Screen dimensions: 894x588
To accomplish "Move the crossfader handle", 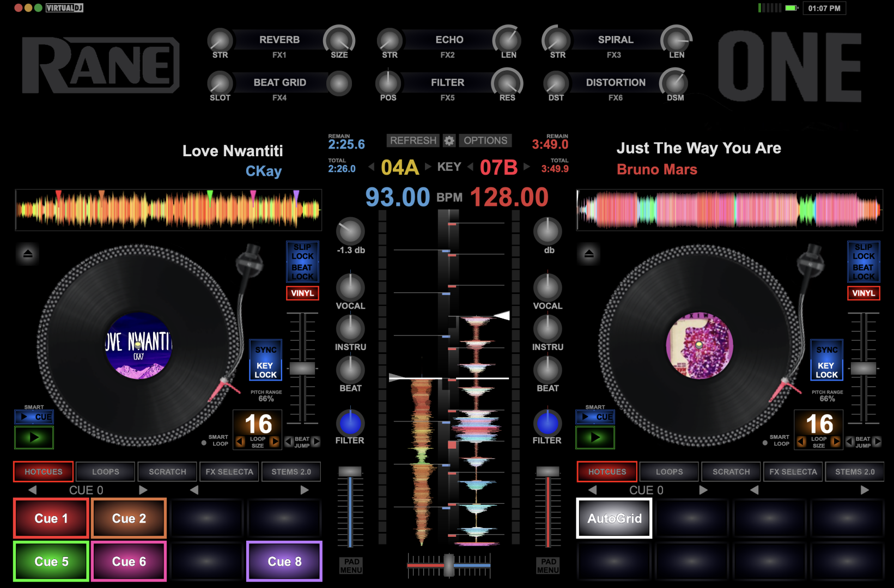I will [x=449, y=565].
